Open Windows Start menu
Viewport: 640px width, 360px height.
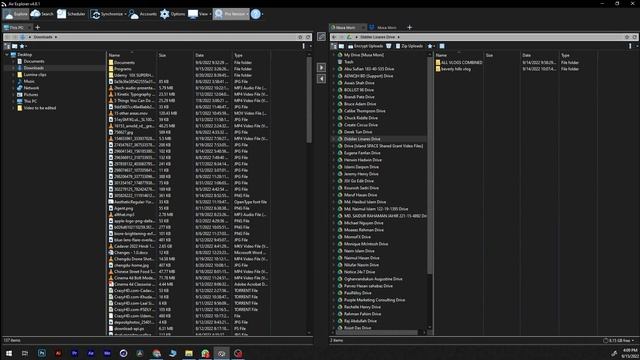tap(9, 353)
